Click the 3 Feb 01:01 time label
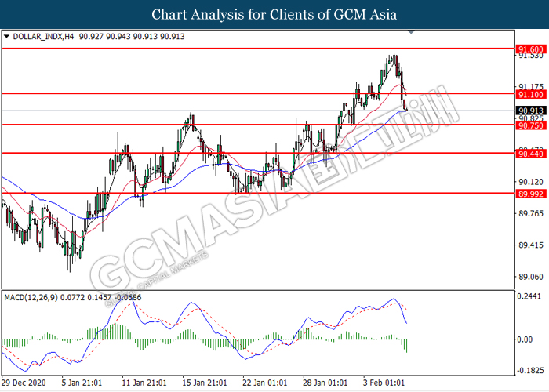This screenshot has height=392, width=549. pos(384,383)
